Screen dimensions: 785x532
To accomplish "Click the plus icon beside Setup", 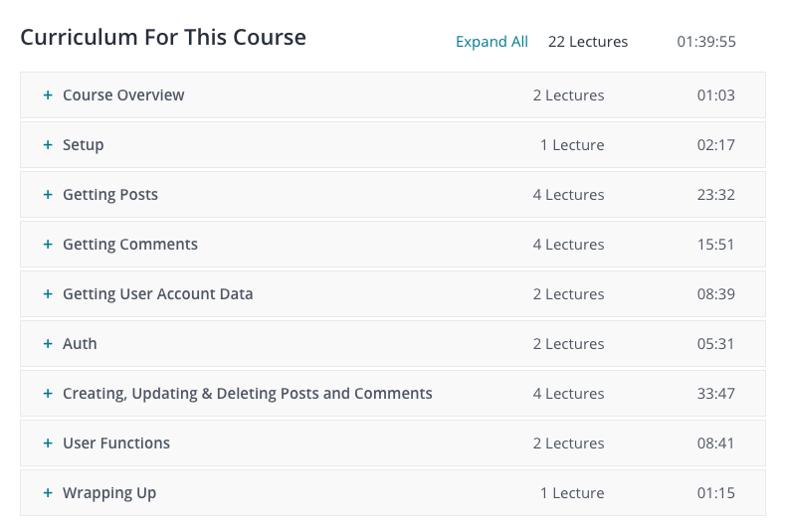I will point(48,144).
